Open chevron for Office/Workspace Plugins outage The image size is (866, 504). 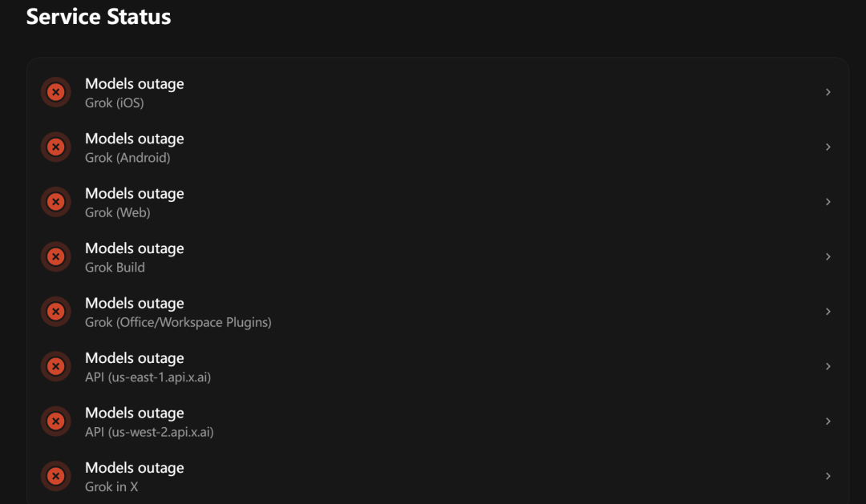pos(828,312)
